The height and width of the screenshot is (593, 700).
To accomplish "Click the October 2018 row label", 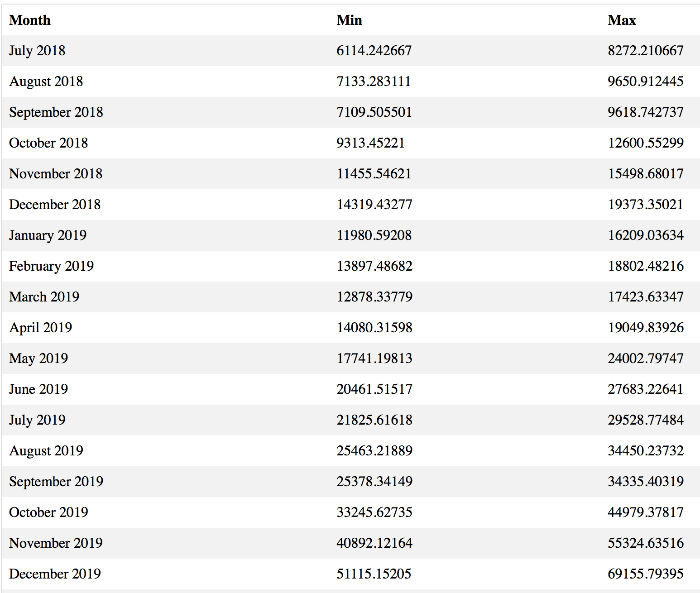I will tap(48, 143).
